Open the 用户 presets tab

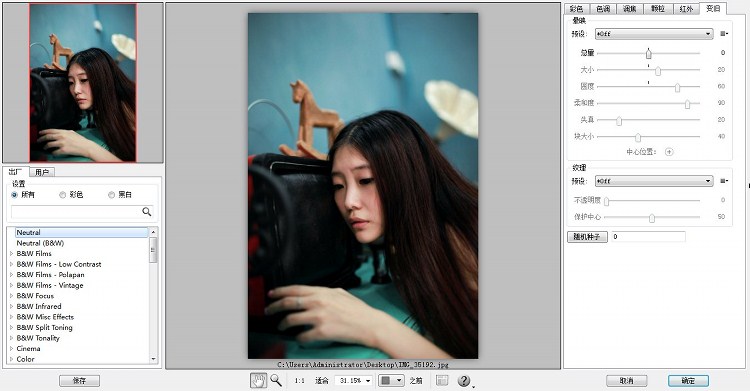(42, 172)
